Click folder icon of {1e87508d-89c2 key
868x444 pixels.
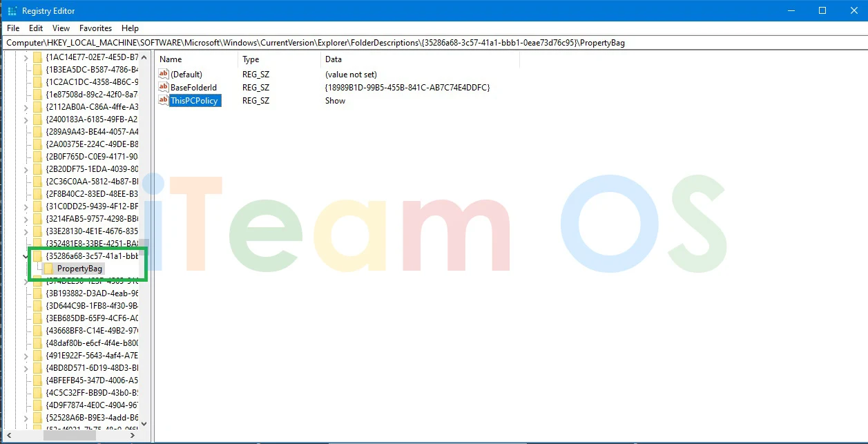[38, 94]
